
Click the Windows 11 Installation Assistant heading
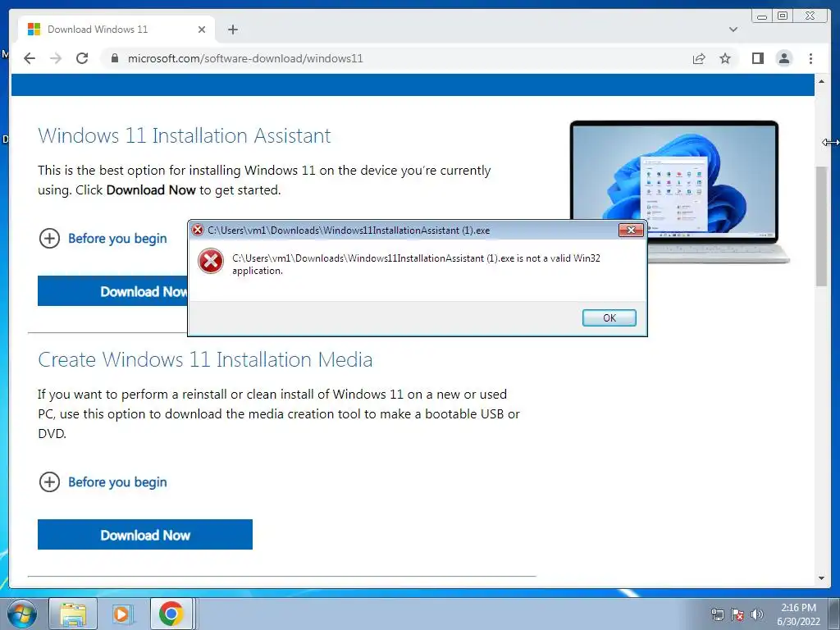pos(185,135)
